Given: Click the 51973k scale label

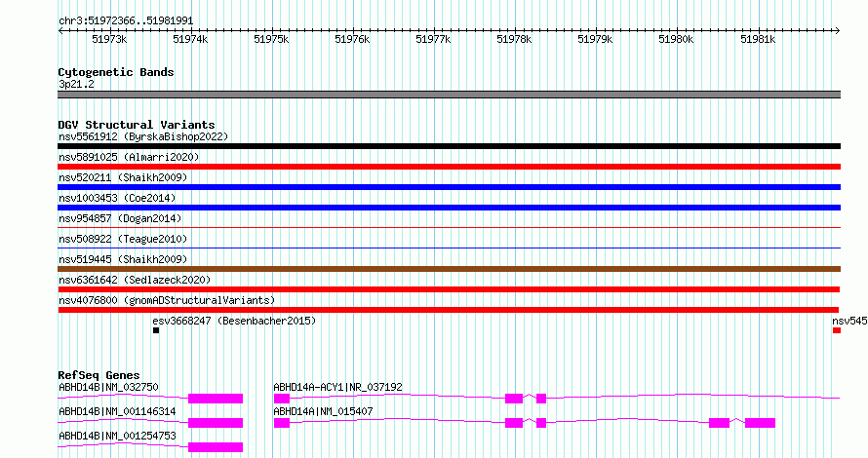Looking at the screenshot, I should (109, 39).
